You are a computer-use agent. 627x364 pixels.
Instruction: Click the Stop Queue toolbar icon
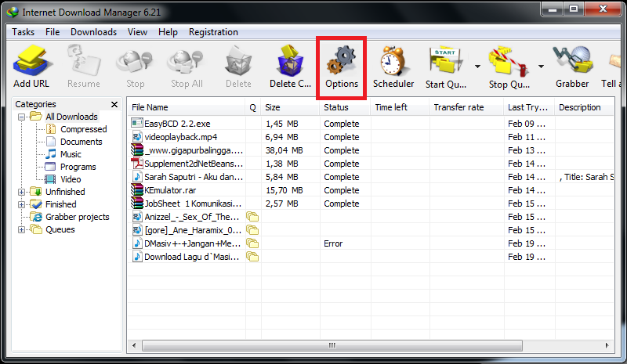click(508, 61)
